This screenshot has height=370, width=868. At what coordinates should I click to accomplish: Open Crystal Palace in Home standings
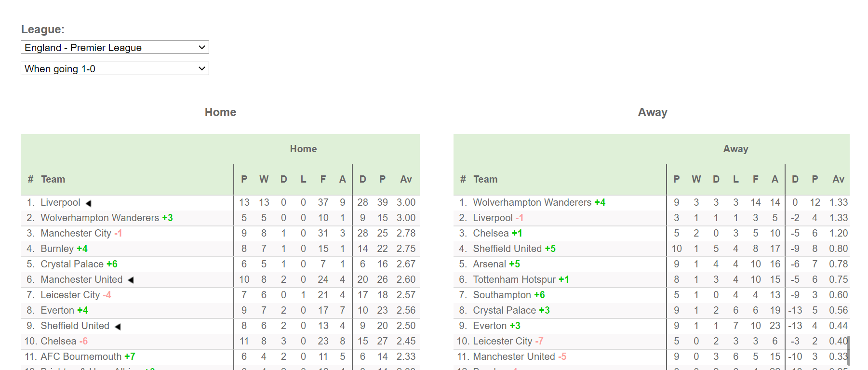pyautogui.click(x=72, y=264)
